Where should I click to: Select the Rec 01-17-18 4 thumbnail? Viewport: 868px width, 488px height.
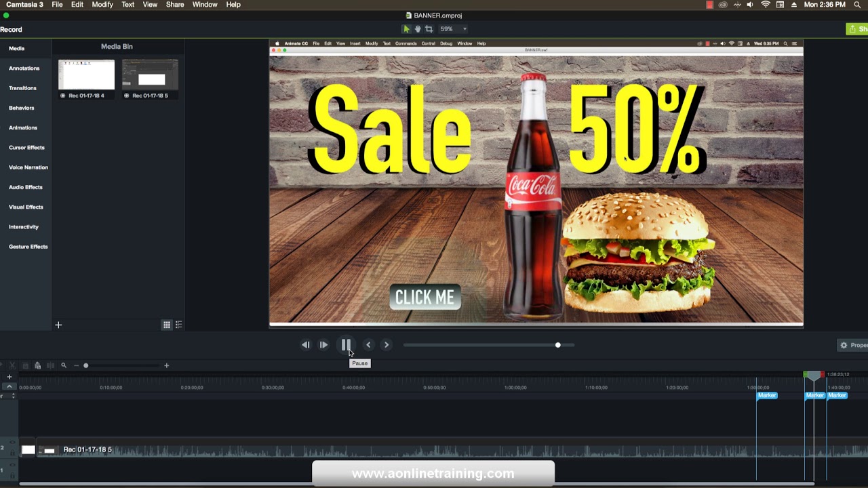(x=86, y=75)
